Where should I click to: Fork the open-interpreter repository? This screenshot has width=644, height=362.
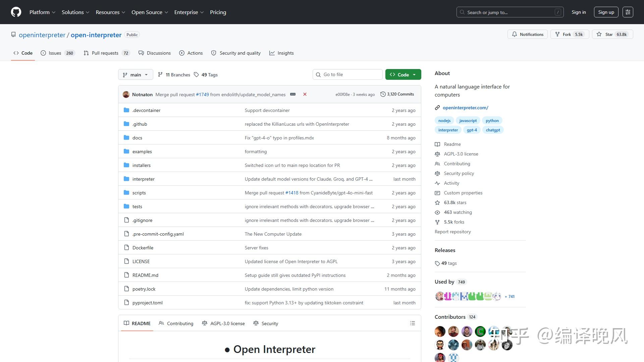pyautogui.click(x=570, y=34)
